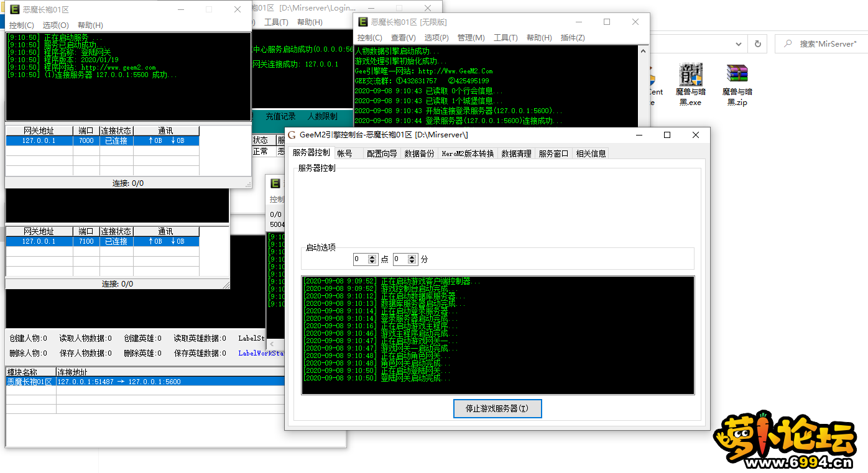Click the 人数限制 tab in the LoginSrv window
This screenshot has width=868, height=473.
[322, 117]
